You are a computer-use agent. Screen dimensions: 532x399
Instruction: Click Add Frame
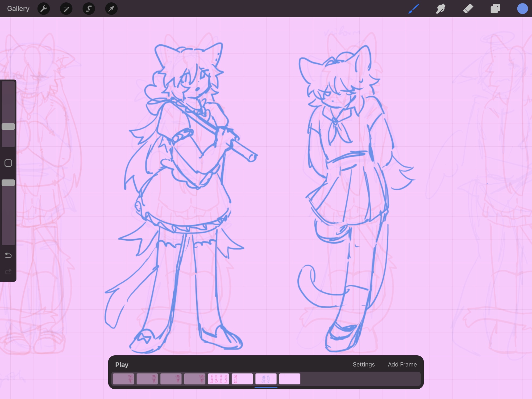(x=402, y=364)
